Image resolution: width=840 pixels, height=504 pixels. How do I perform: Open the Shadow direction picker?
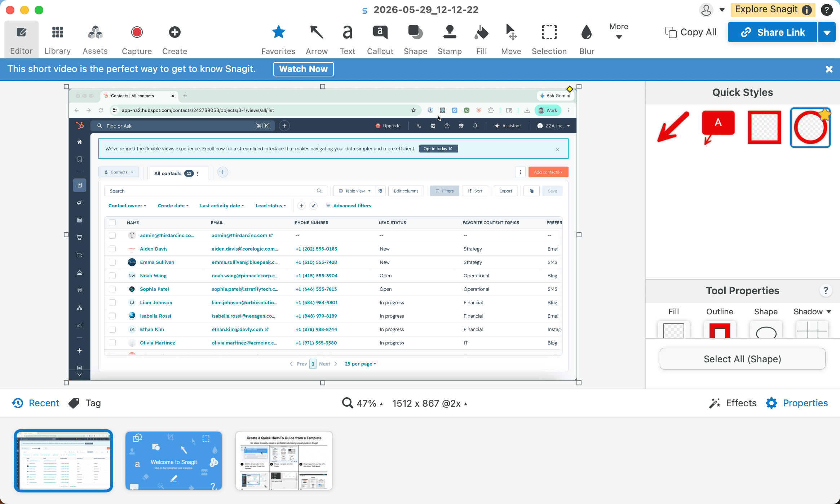(812, 330)
